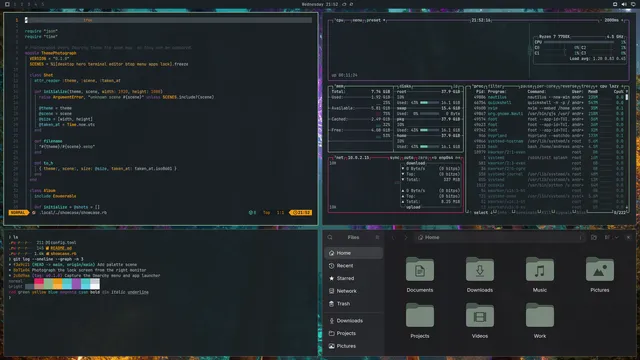Click the Home path bar field
Screen dimensions: 640x360
coord(500,237)
